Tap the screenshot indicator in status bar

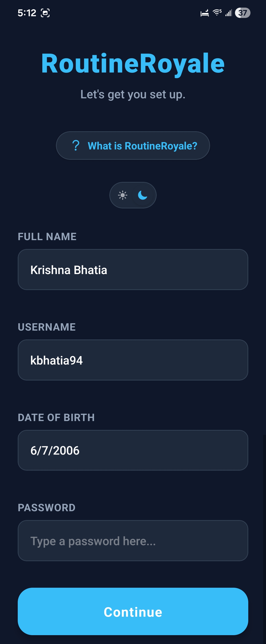point(45,13)
